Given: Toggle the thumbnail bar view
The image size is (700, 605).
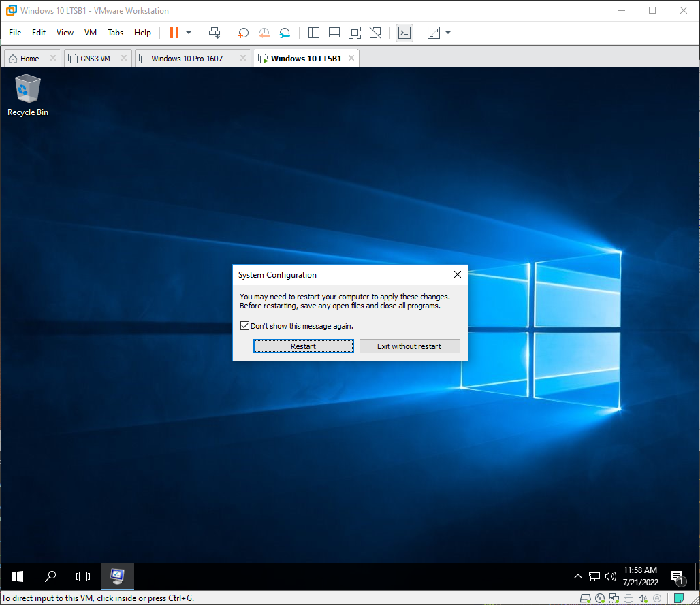Looking at the screenshot, I should pyautogui.click(x=334, y=33).
